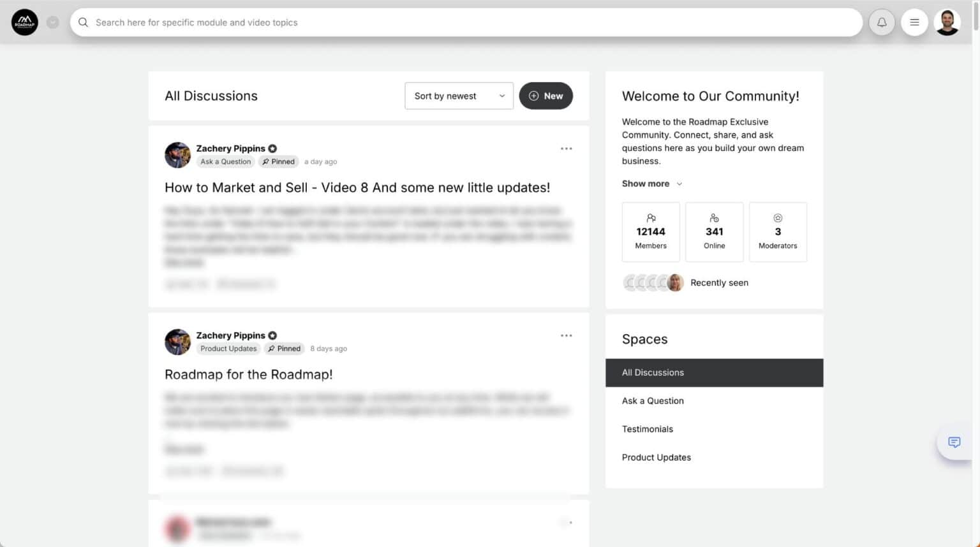Click the Roadmap logo icon
Image resolution: width=980 pixels, height=547 pixels.
24,22
